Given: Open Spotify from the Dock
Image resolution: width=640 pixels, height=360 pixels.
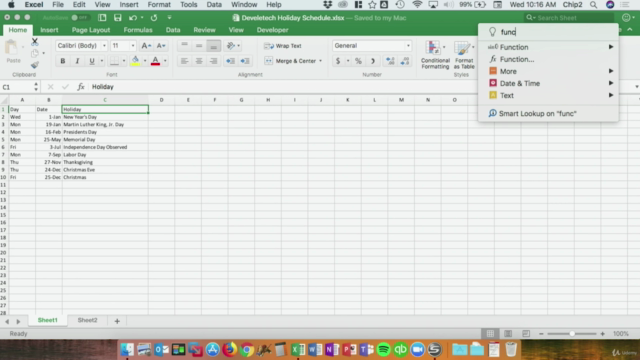Looking at the screenshot, I should 383,349.
